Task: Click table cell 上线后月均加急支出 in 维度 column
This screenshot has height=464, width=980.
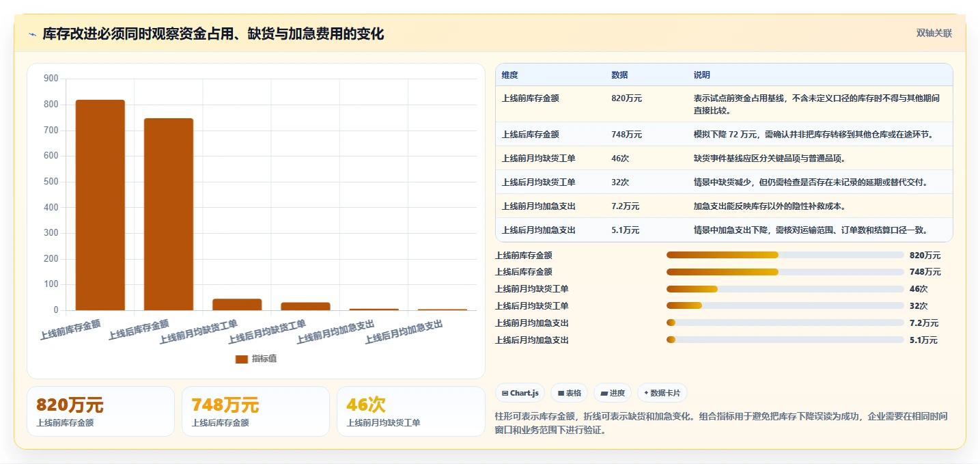Action: 538,230
